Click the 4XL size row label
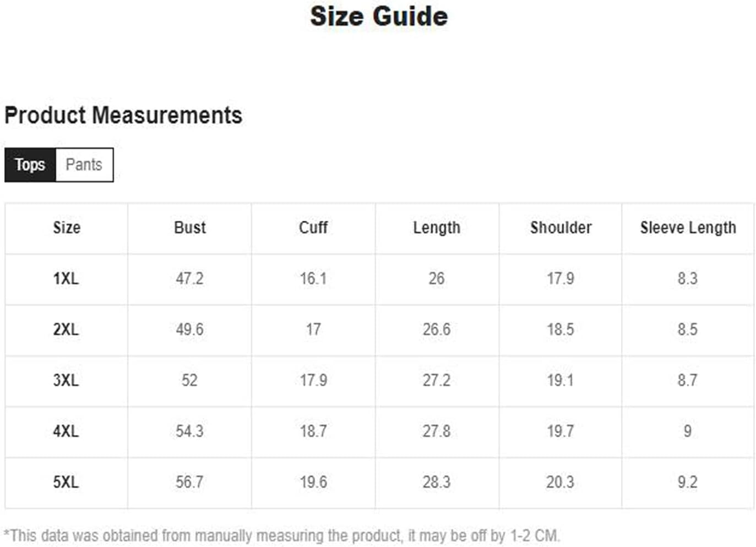756x547 pixels. pyautogui.click(x=66, y=431)
